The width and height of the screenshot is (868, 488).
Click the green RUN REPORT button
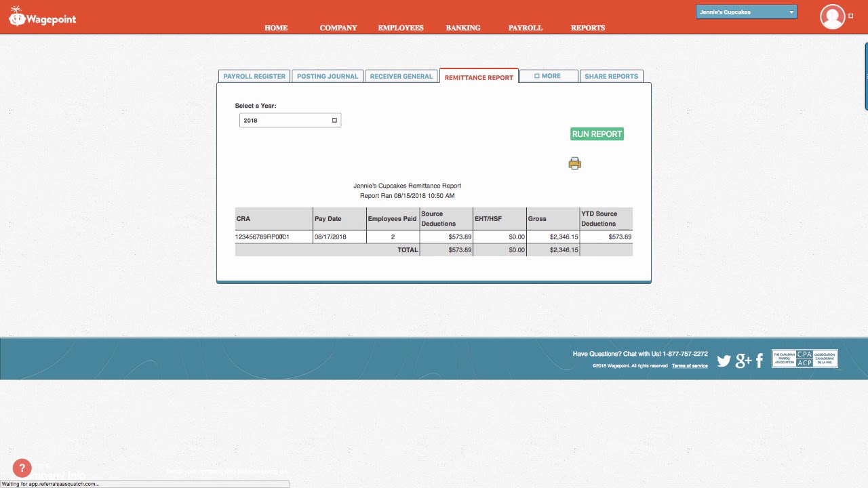[597, 134]
